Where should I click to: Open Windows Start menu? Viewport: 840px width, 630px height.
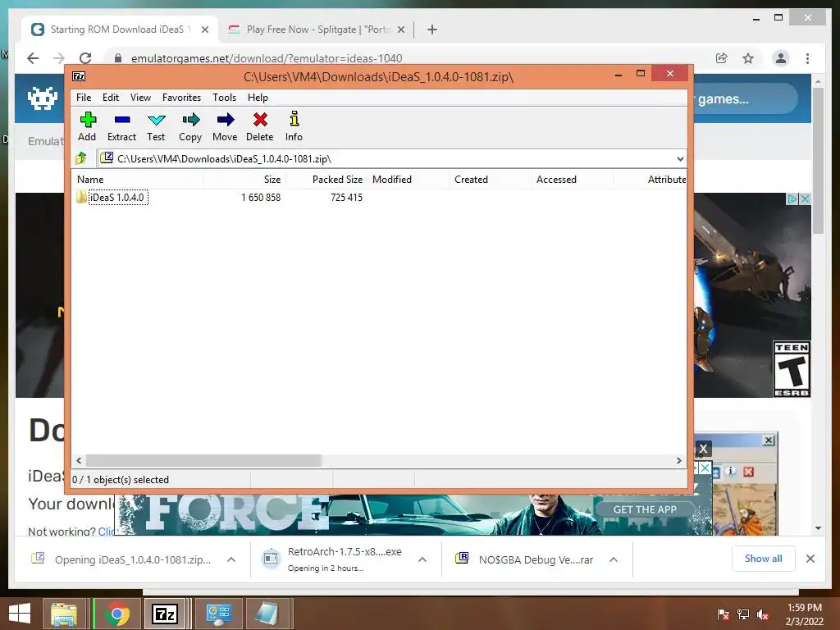pos(20,614)
